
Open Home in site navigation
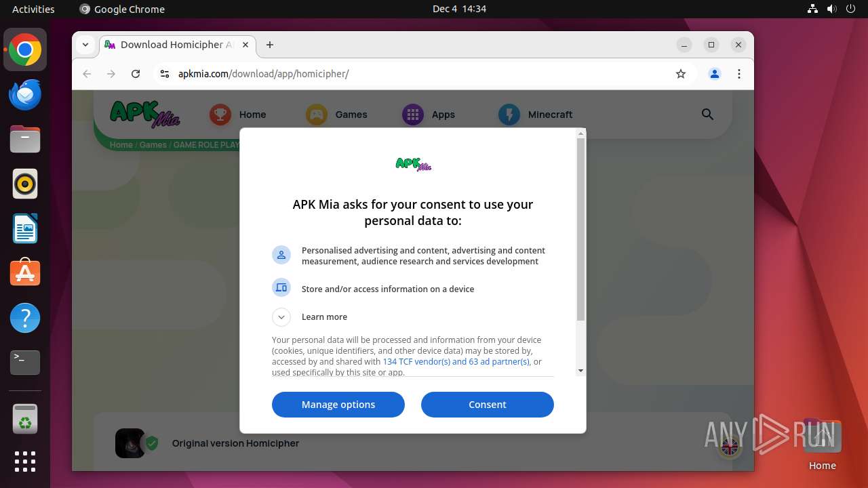238,115
